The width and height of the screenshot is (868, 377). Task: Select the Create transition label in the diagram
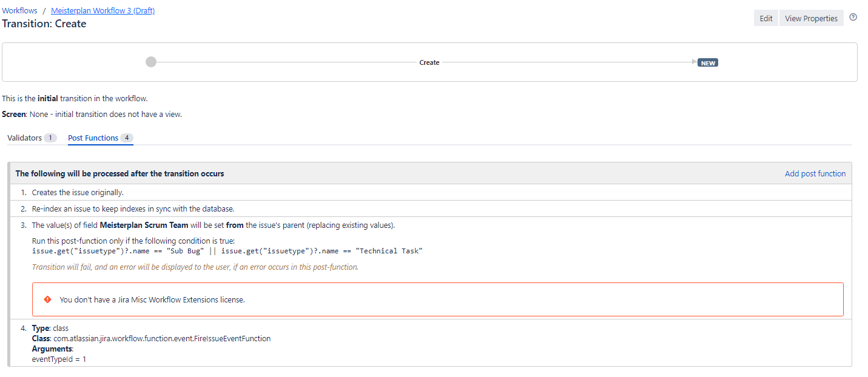click(x=429, y=62)
